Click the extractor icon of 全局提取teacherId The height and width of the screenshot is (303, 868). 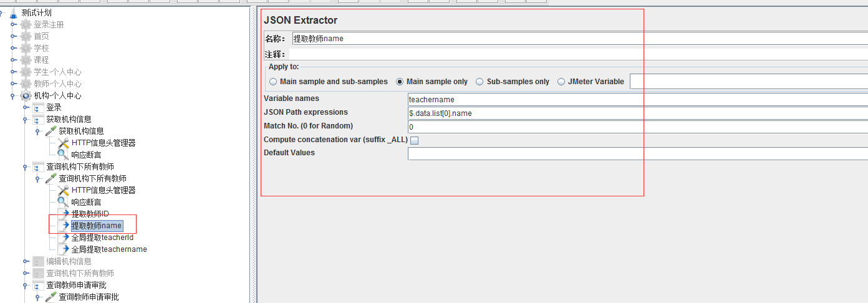63,238
